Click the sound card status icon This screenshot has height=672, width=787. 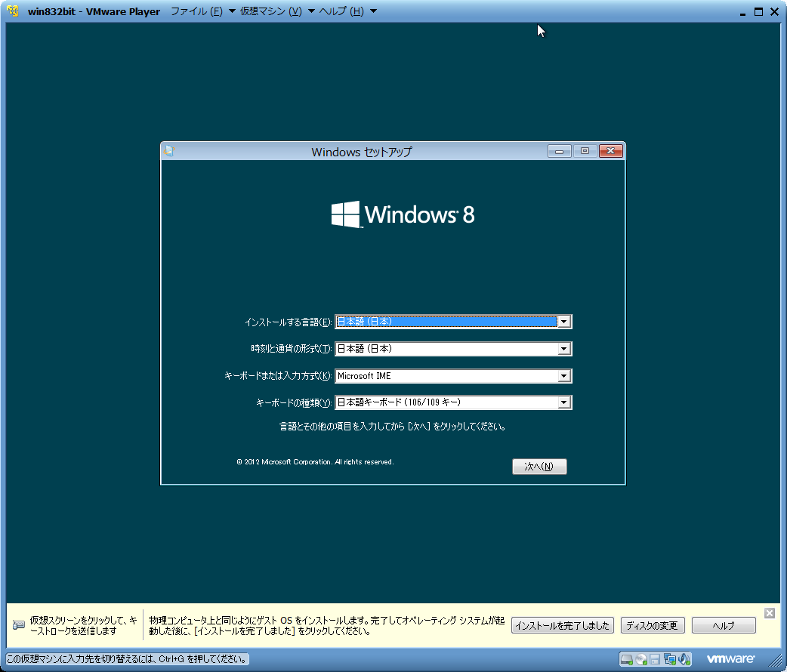(x=684, y=659)
